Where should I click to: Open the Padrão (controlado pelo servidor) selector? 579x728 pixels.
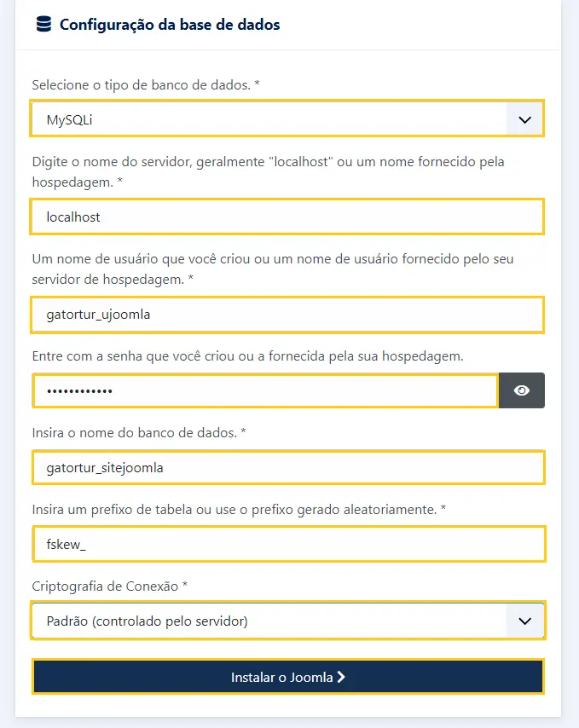point(288,621)
